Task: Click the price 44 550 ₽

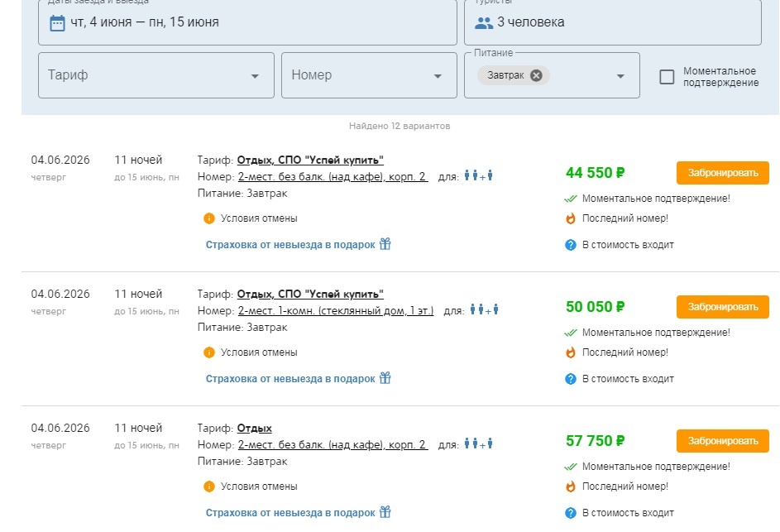Action: point(595,173)
